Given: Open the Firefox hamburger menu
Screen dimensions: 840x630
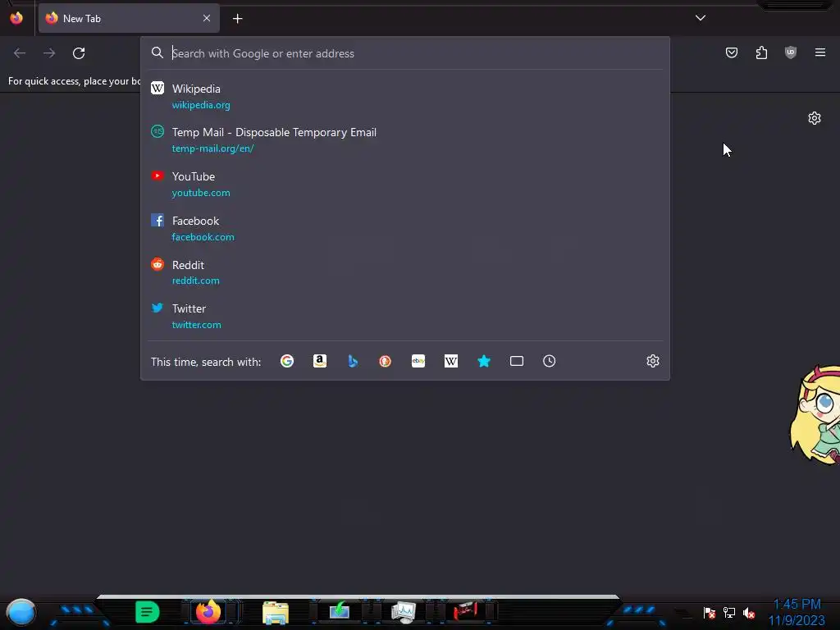Looking at the screenshot, I should 820,52.
